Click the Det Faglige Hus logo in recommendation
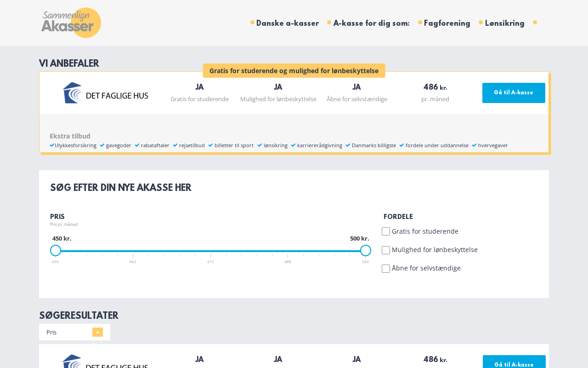The image size is (588, 368). coord(106,93)
